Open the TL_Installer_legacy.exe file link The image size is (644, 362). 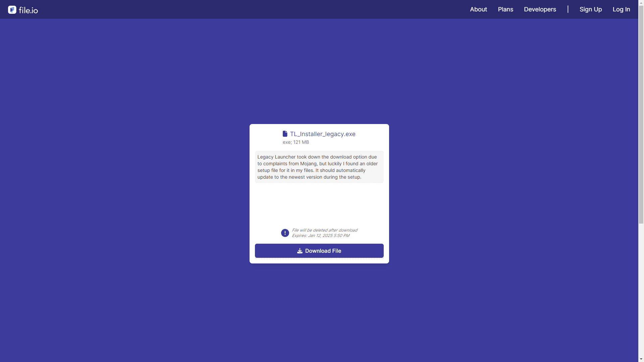323,134
